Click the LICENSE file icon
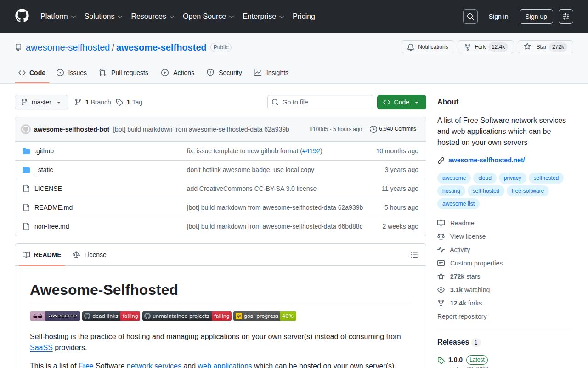 (26, 189)
